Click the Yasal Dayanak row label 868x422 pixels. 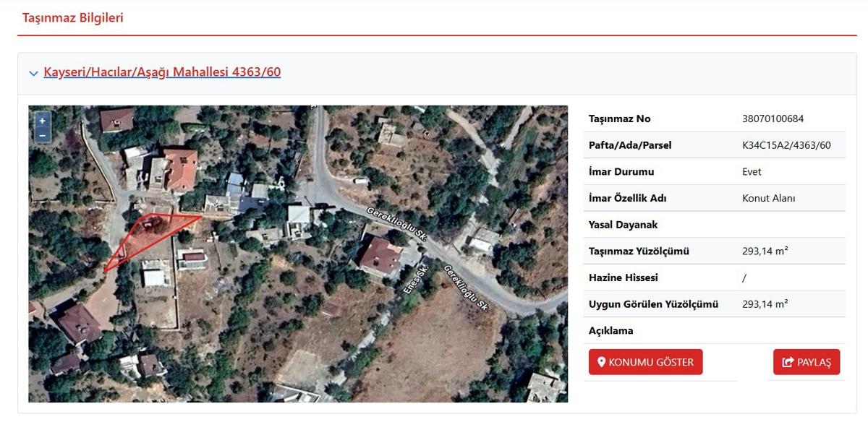coord(624,225)
